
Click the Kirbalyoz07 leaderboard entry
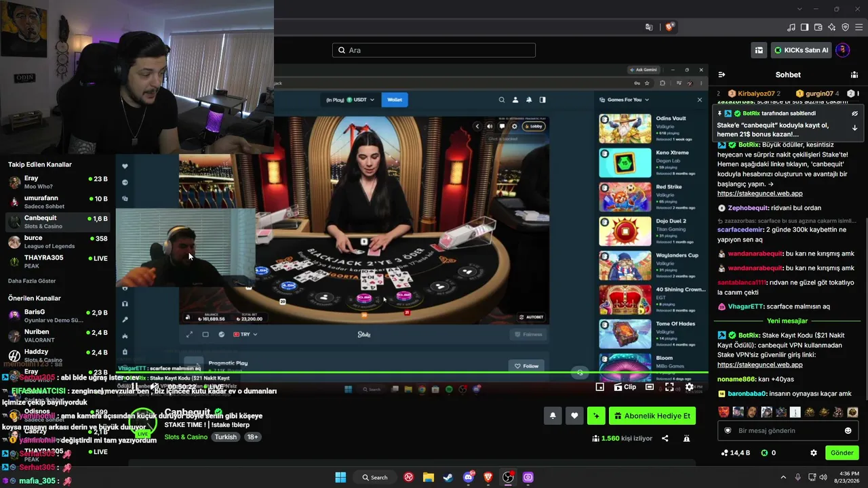tap(755, 94)
